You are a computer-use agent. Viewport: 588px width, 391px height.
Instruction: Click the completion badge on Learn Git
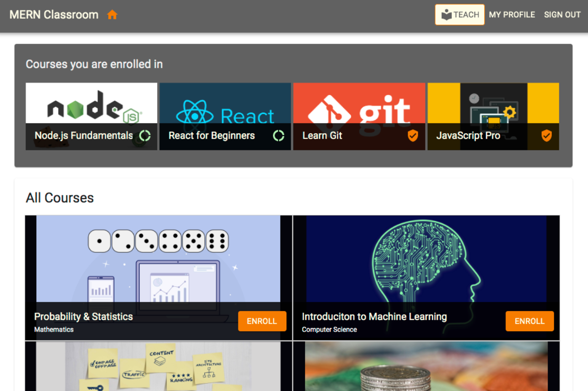coord(413,136)
